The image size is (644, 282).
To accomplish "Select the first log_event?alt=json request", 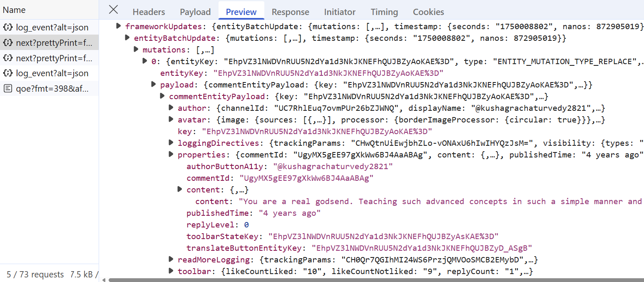I will click(x=49, y=27).
